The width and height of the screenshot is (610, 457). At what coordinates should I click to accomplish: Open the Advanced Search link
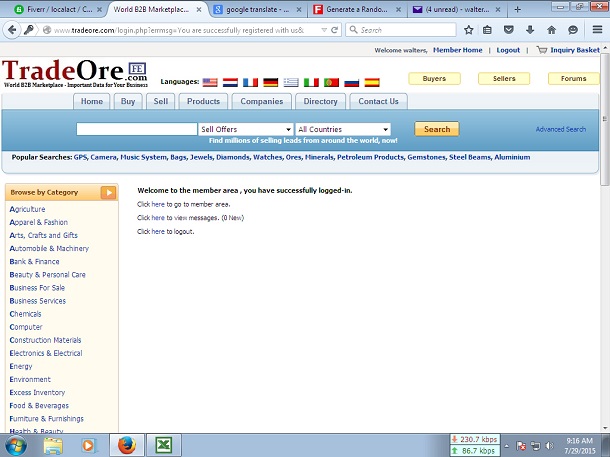point(561,129)
